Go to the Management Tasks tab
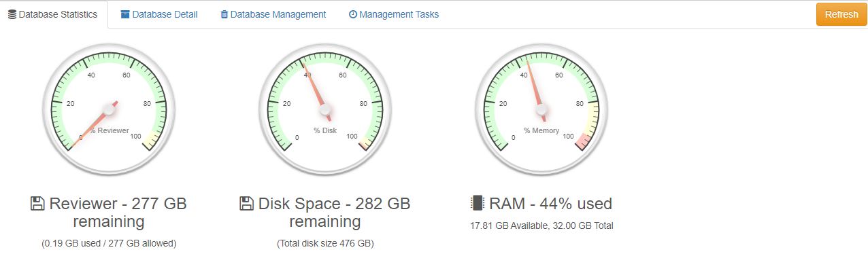Screen dimensions: 868x254 393,14
